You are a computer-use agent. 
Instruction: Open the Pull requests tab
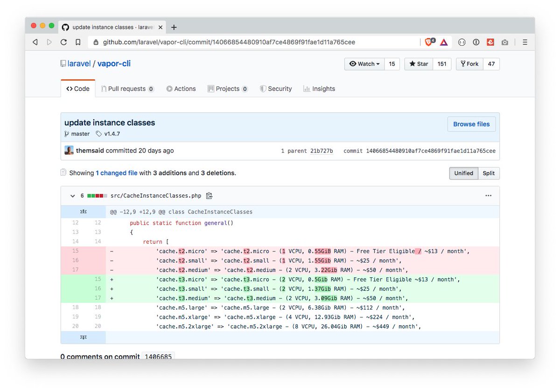coord(127,89)
